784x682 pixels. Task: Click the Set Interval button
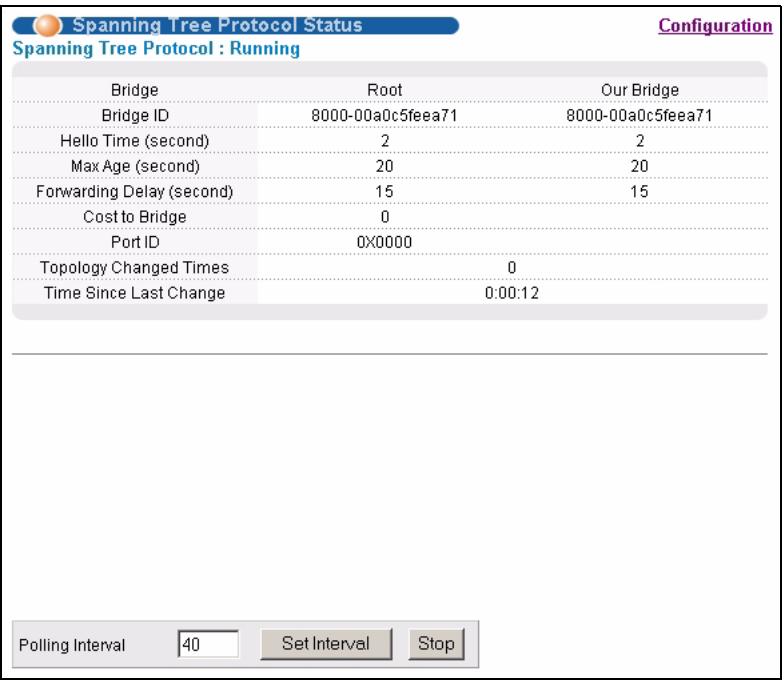(326, 644)
